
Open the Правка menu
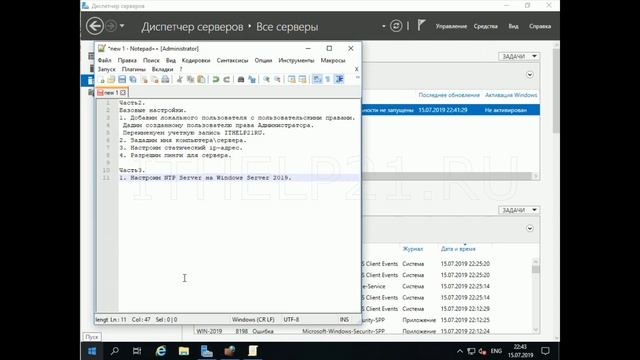tap(127, 60)
